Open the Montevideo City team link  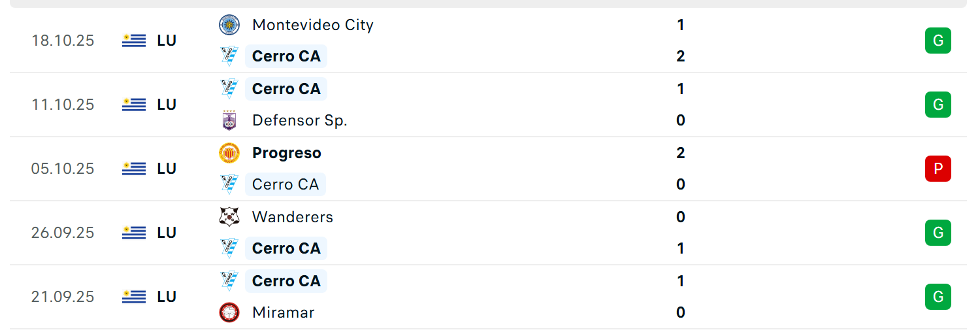click(313, 25)
